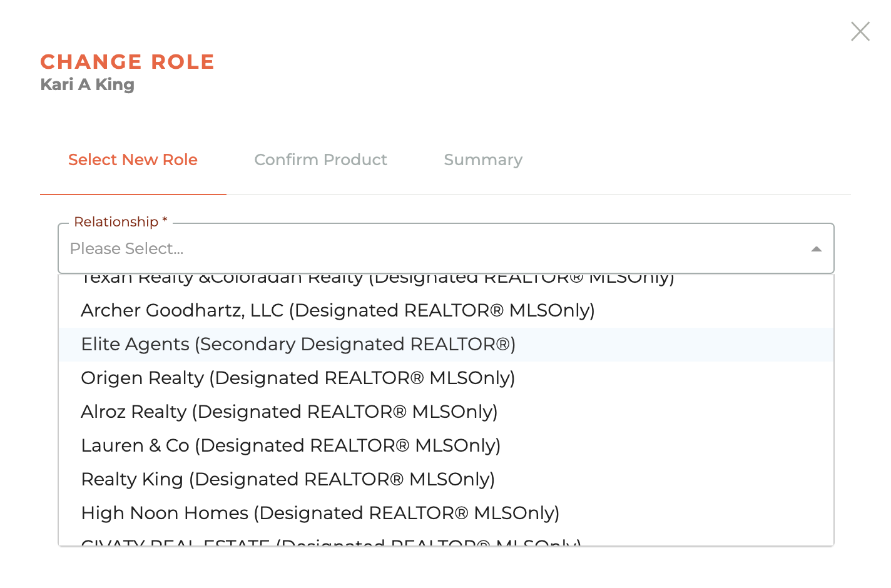This screenshot has width=891, height=588.
Task: Choose the cut-off CIVATY REAL ESTATE option
Action: coord(331,542)
